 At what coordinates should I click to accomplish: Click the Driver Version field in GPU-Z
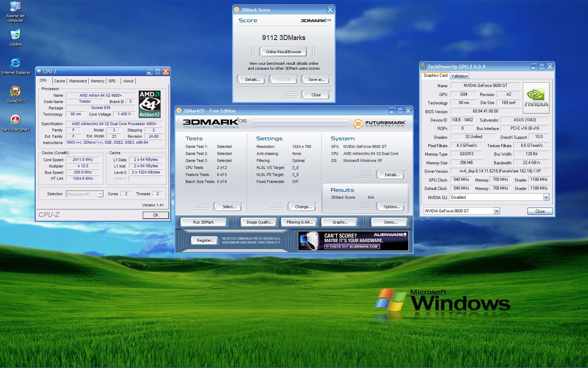500,171
